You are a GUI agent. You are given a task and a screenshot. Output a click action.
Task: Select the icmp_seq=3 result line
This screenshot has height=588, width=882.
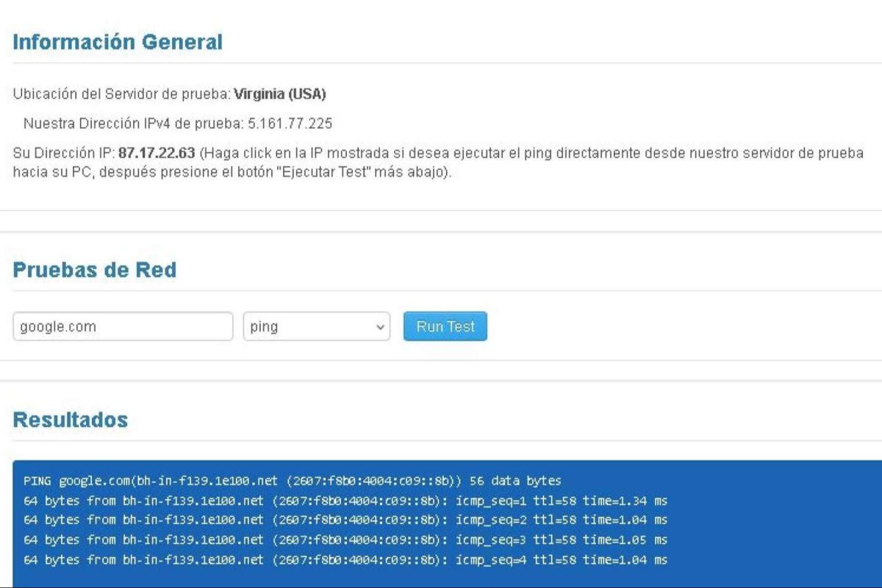345,540
